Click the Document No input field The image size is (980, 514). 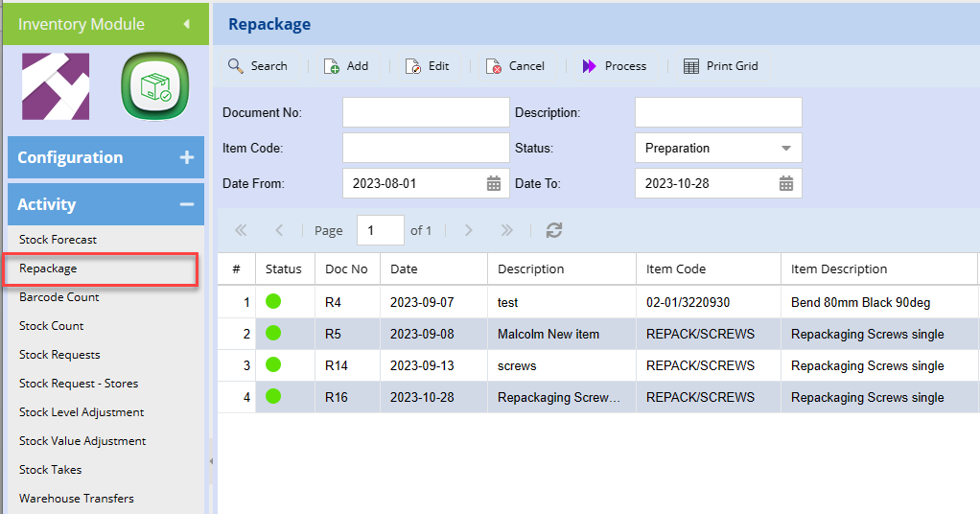click(x=426, y=112)
